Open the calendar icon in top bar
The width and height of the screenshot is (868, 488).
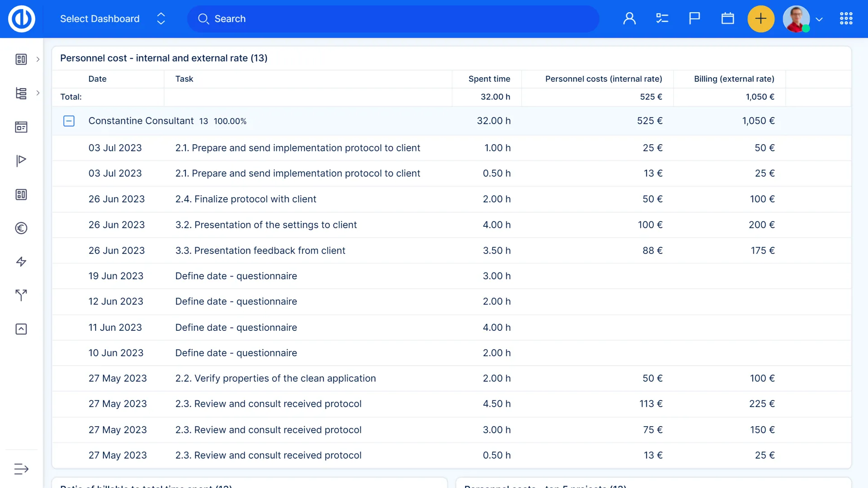(x=727, y=19)
